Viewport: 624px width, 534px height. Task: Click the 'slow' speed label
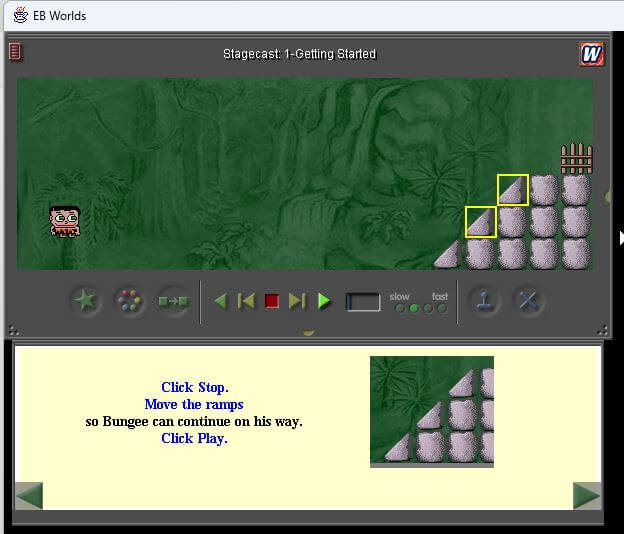coord(399,297)
